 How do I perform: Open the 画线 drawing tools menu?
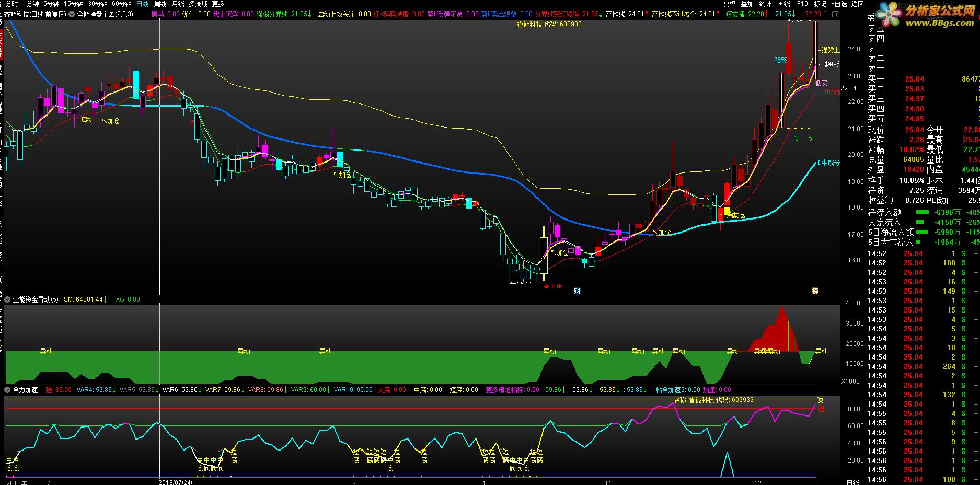coord(783,4)
